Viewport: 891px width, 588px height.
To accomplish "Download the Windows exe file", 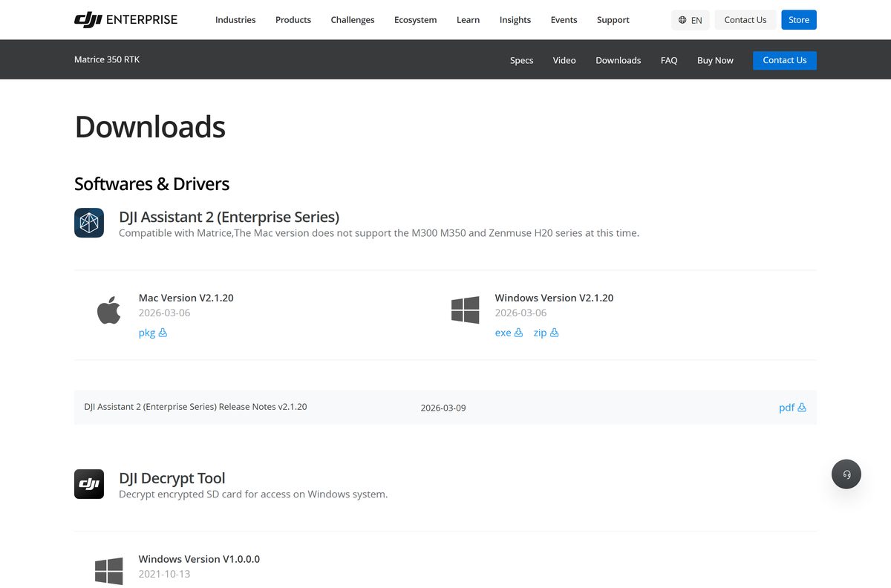I will point(509,333).
